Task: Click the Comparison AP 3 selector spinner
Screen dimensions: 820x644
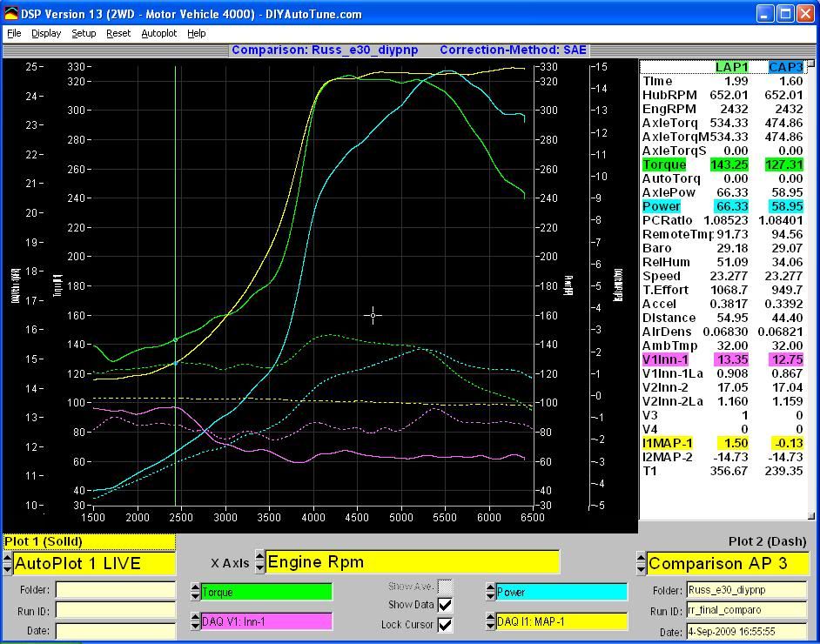Action: tap(642, 564)
